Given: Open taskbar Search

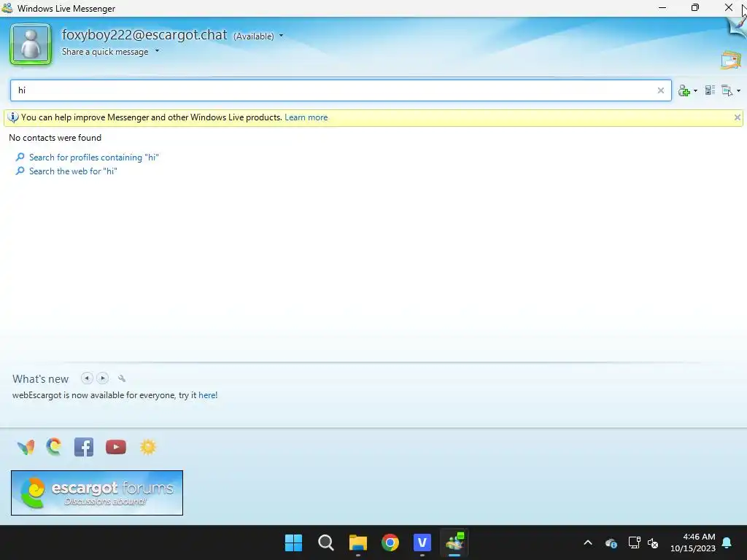Looking at the screenshot, I should (326, 542).
